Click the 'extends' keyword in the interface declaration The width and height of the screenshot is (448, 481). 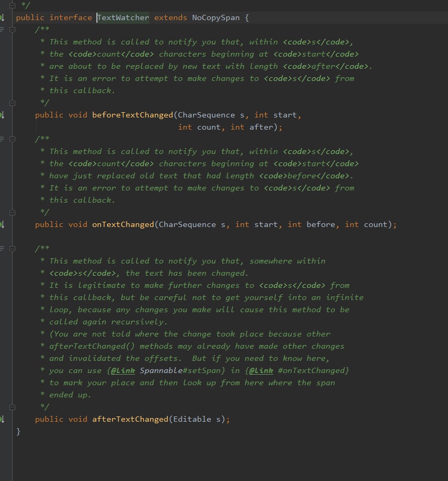(171, 17)
